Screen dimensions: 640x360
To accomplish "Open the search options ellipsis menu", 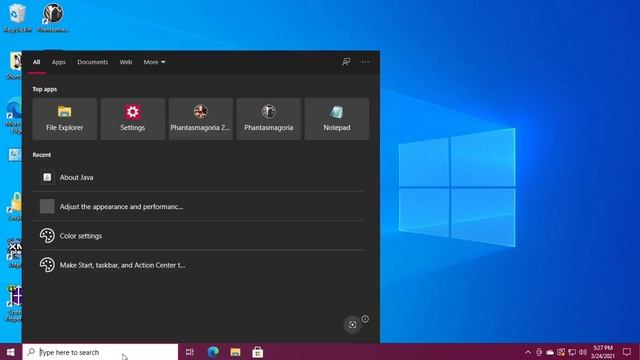I will click(x=365, y=62).
